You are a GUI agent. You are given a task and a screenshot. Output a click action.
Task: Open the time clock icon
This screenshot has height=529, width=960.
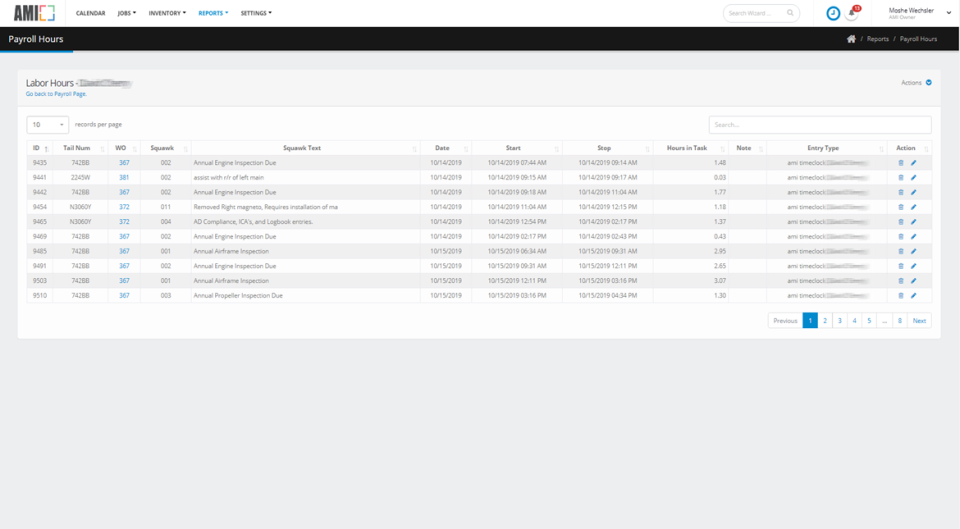point(833,13)
